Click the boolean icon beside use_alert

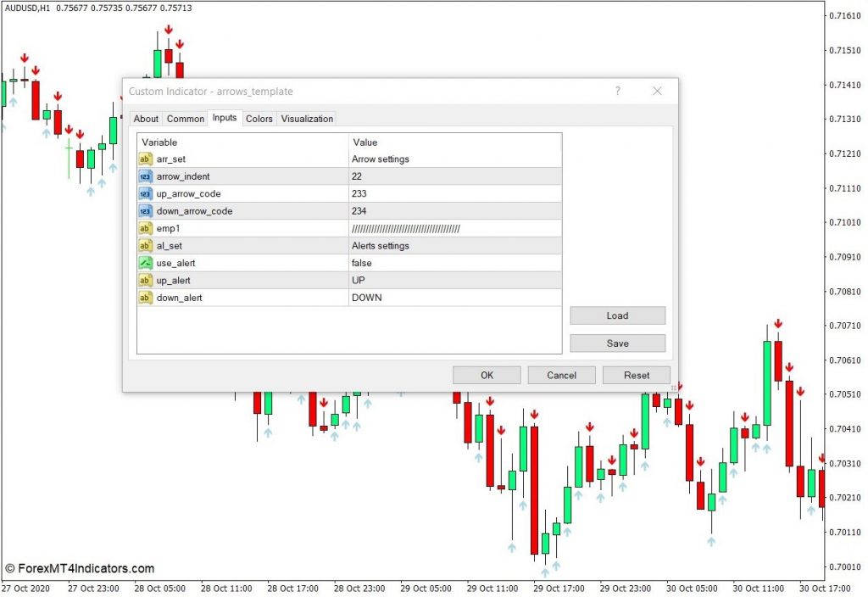pyautogui.click(x=145, y=263)
